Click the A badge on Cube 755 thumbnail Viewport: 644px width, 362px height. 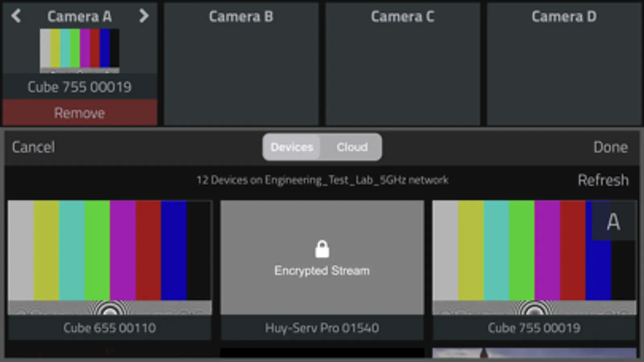click(613, 221)
